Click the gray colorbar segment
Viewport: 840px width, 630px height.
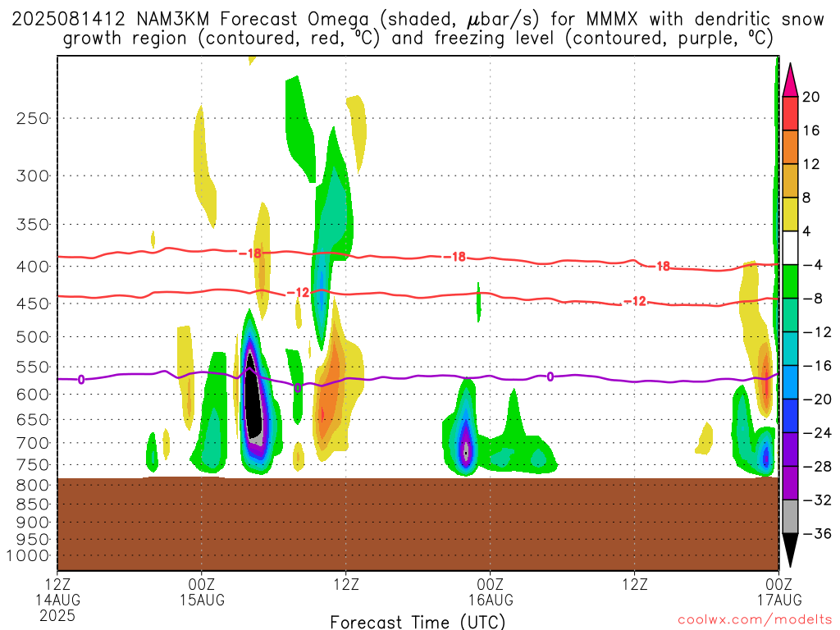click(x=790, y=517)
